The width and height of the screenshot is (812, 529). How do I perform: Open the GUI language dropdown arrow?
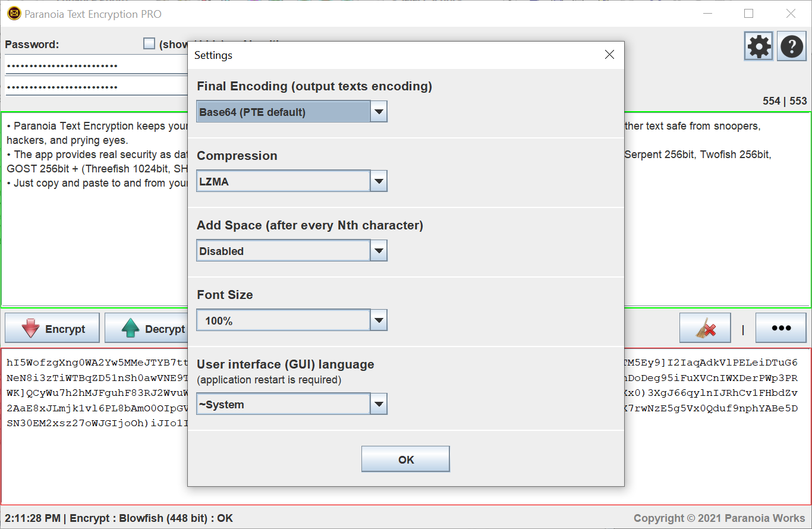(x=379, y=404)
